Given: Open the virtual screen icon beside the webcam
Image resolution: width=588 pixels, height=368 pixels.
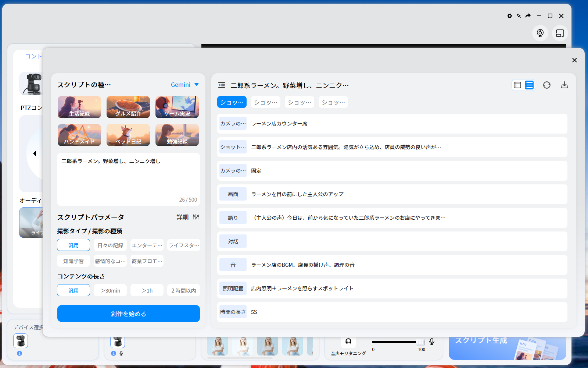Looking at the screenshot, I should point(560,33).
